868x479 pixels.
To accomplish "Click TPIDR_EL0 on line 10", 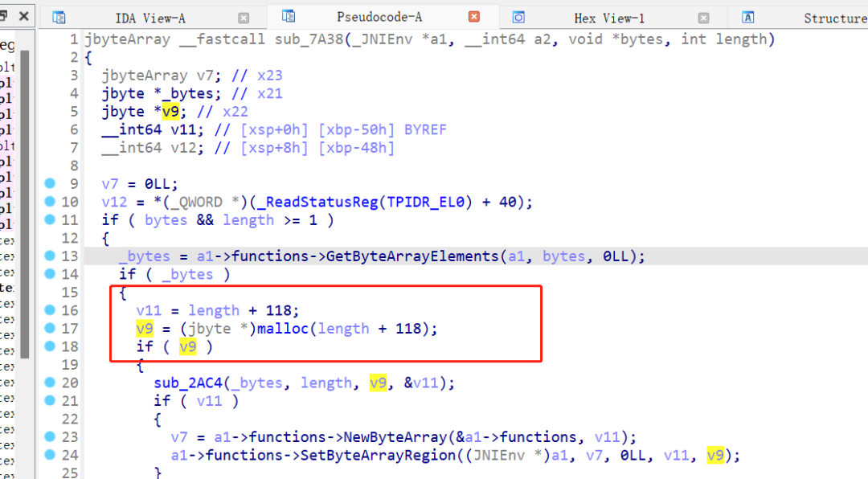I will point(425,202).
